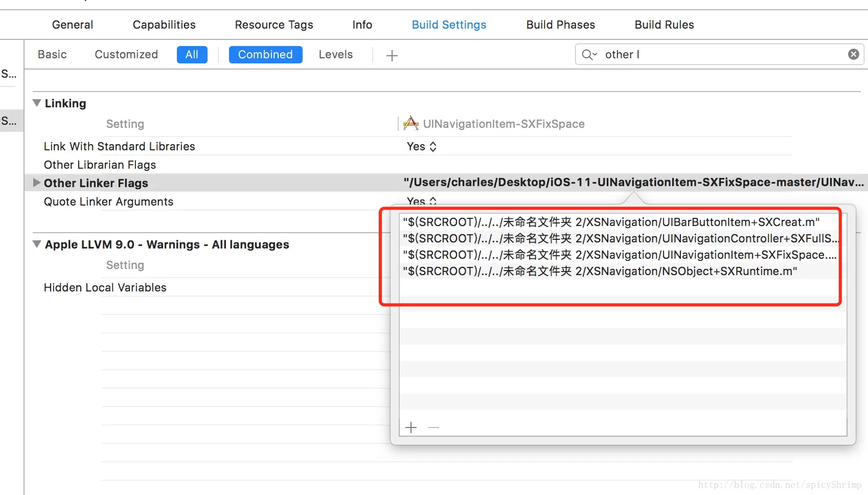Remove the selected linker flag entry
This screenshot has height=495, width=868.
(x=433, y=427)
